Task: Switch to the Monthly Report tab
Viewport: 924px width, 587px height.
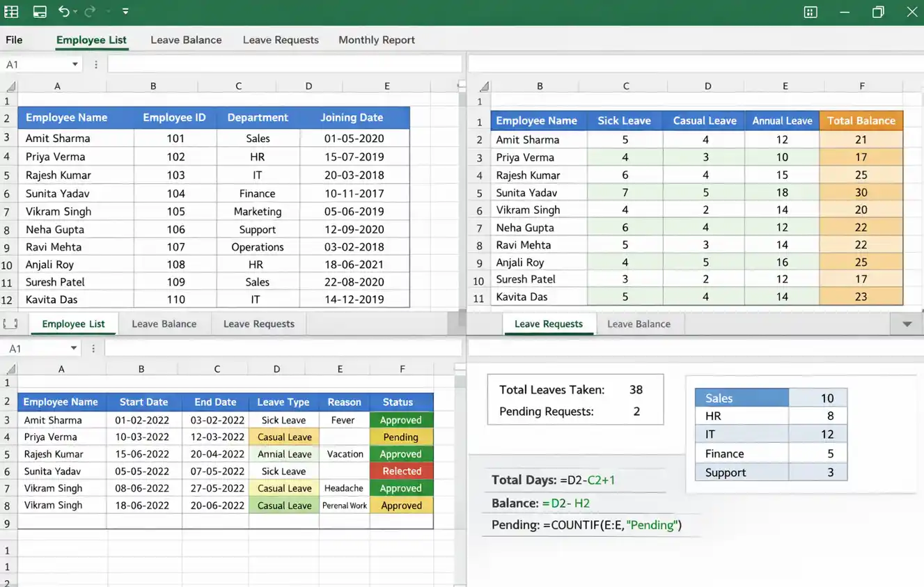Action: (x=376, y=40)
